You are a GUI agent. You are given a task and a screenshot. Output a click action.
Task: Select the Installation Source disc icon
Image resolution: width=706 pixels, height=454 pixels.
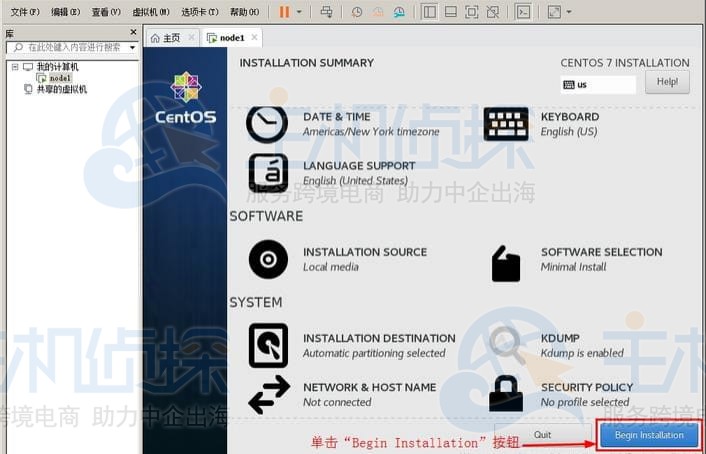point(267,259)
